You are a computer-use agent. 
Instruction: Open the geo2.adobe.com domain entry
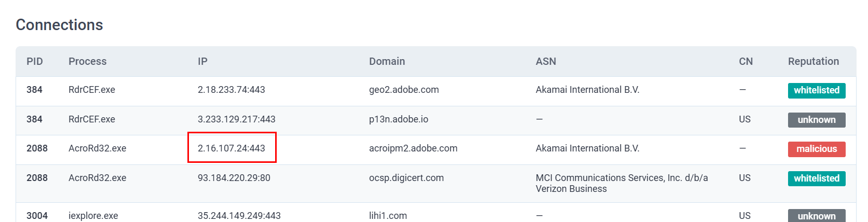tap(404, 90)
